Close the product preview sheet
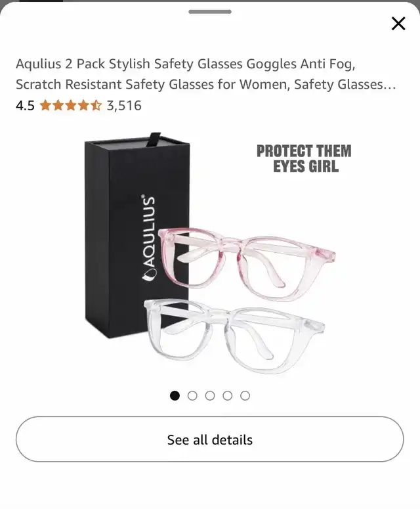 pos(398,24)
